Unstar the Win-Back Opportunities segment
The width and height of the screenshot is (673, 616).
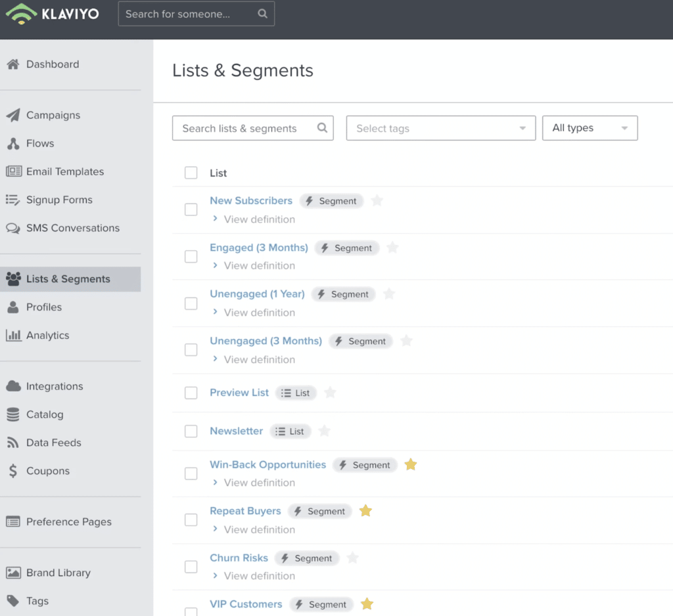click(x=411, y=465)
